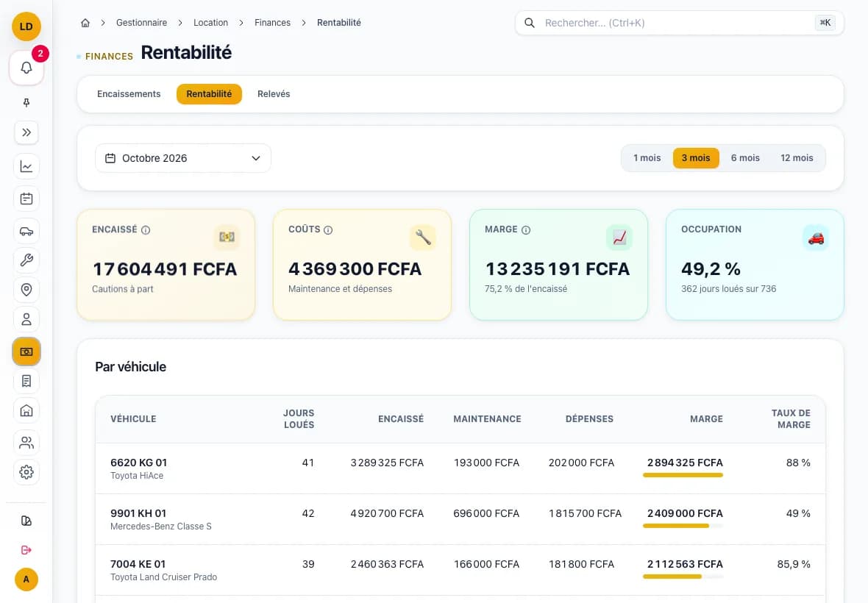Click the margin bar for 6620 KG 01

(x=683, y=475)
